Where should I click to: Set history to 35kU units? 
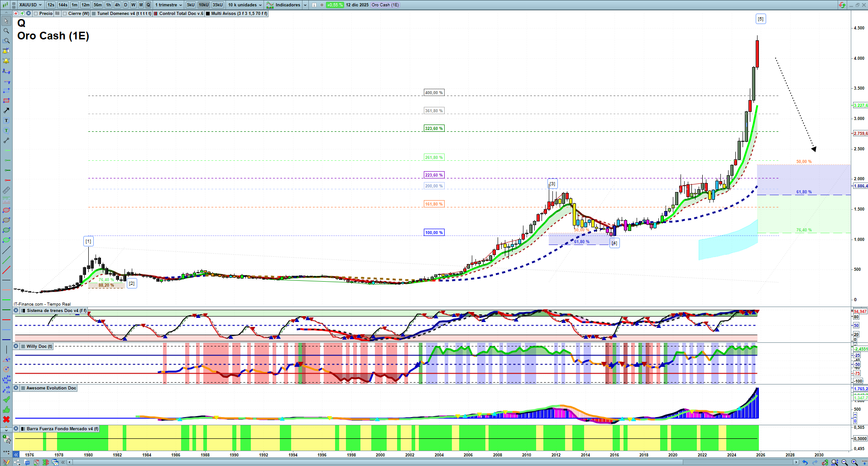(218, 5)
